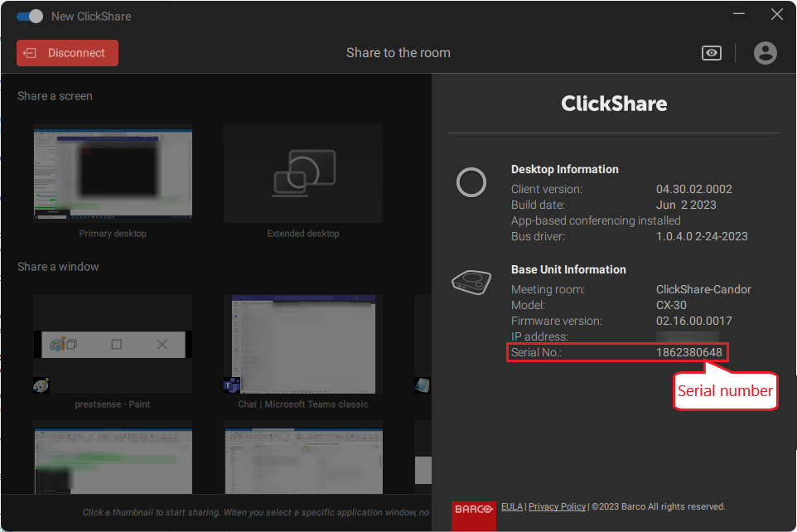Click the Barco logo

pyautogui.click(x=473, y=515)
